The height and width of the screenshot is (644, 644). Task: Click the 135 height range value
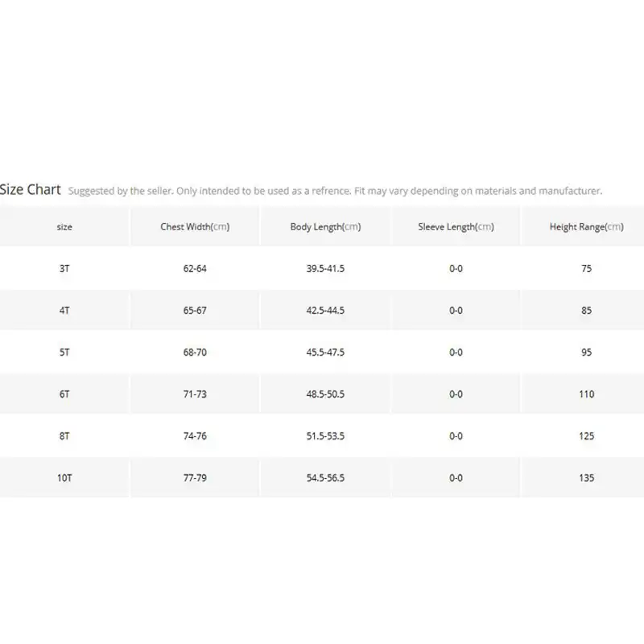[587, 478]
